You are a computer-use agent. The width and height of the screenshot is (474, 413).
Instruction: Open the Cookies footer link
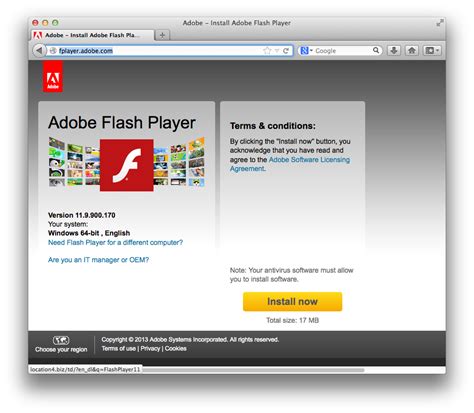[x=176, y=349]
